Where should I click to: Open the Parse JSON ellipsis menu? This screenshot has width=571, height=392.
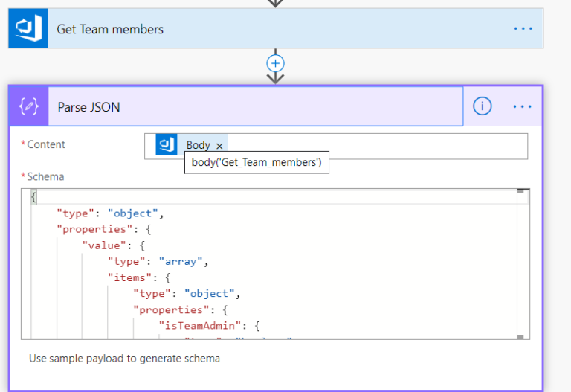(x=523, y=106)
